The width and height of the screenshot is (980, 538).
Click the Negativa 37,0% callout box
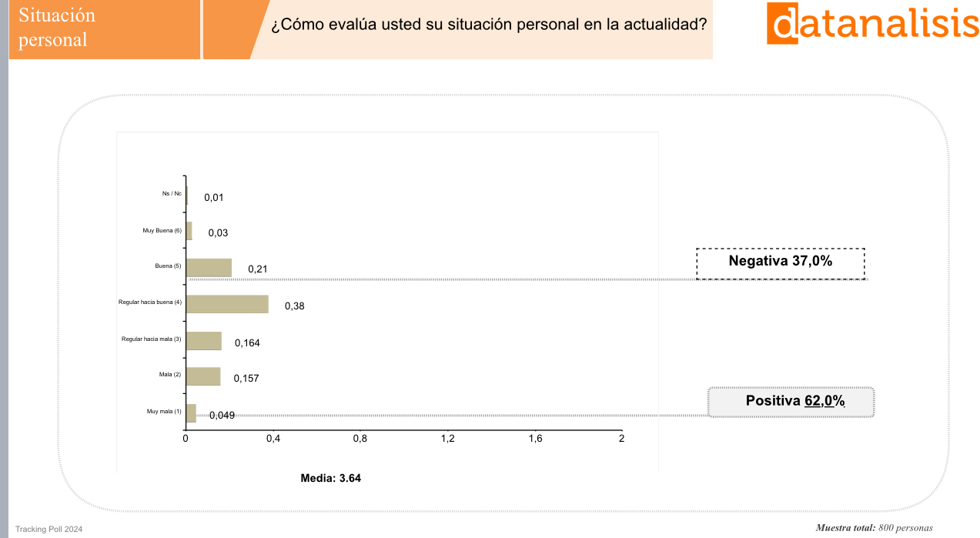(781, 262)
